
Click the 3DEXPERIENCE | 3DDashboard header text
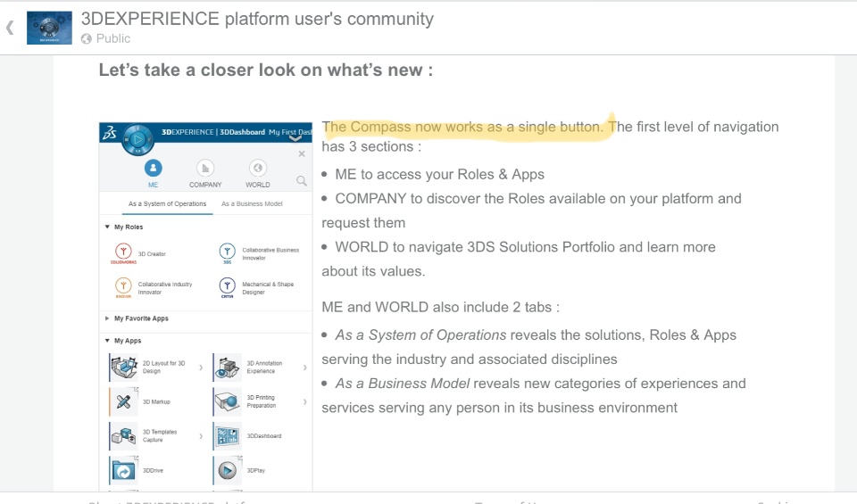[213, 132]
